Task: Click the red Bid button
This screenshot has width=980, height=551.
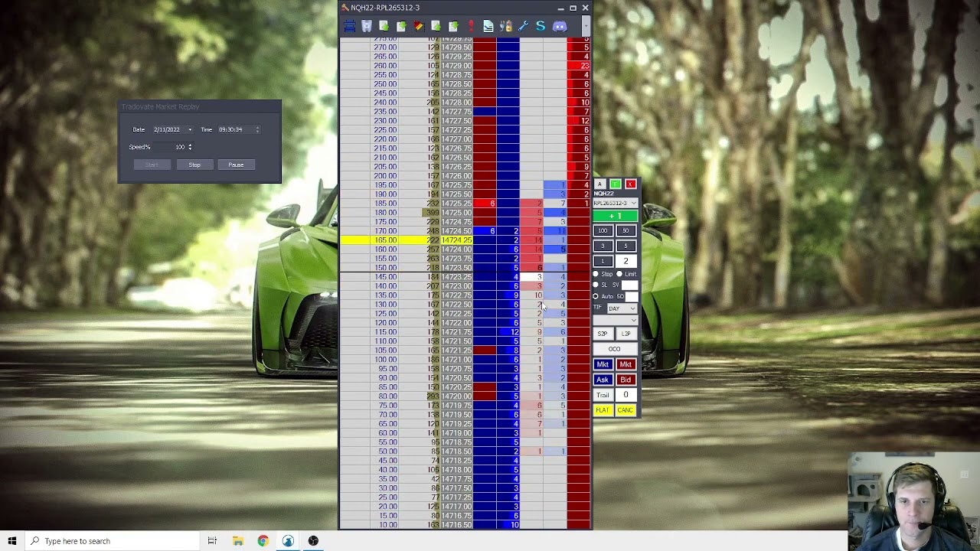Action: [x=626, y=380]
